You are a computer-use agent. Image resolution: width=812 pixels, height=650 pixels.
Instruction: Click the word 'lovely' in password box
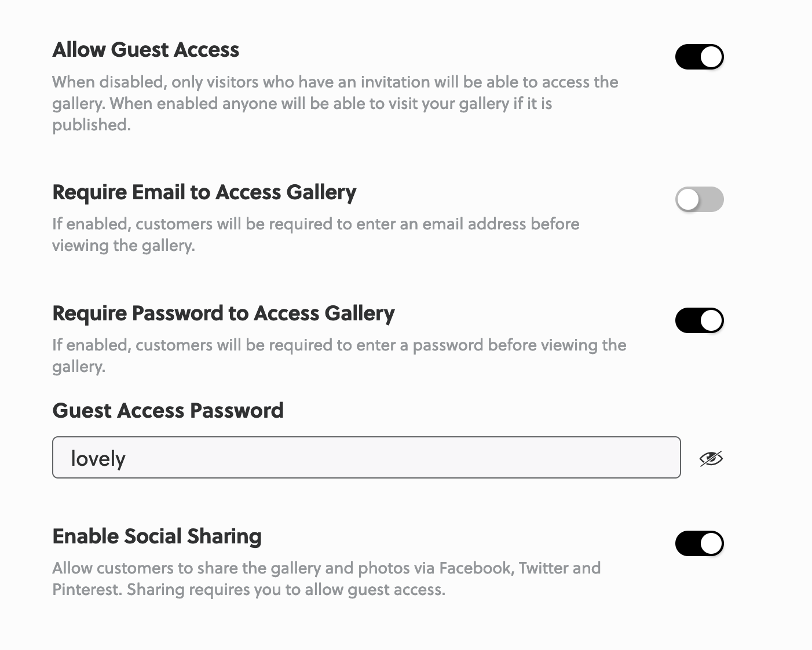click(x=98, y=459)
